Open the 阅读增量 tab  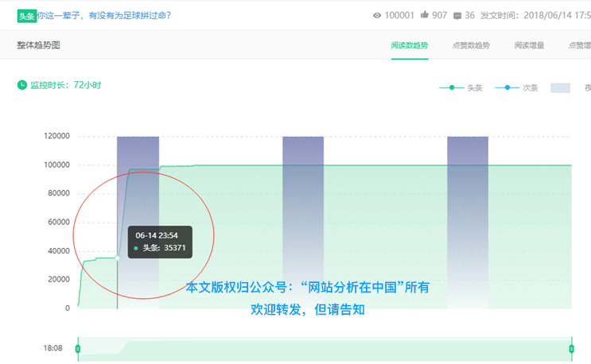pos(529,45)
